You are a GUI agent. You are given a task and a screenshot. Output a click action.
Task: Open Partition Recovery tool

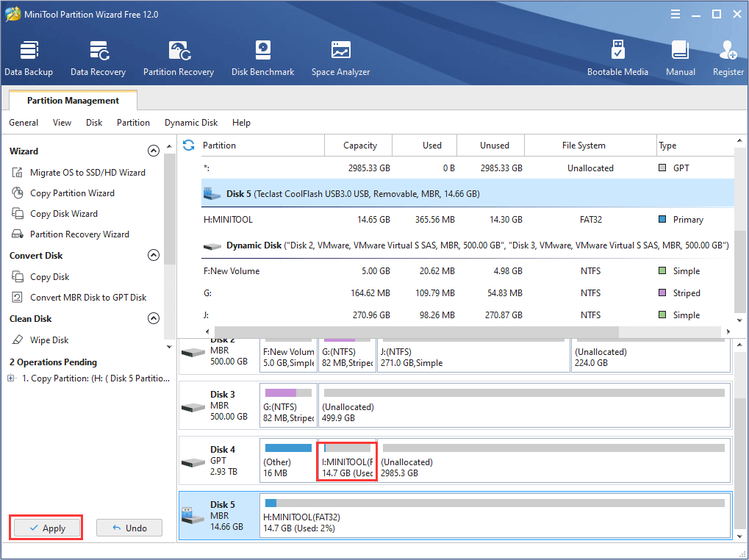pyautogui.click(x=178, y=59)
